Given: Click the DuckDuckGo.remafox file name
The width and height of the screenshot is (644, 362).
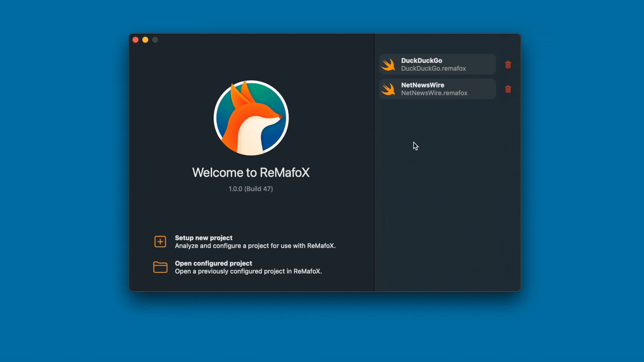Looking at the screenshot, I should [433, 68].
